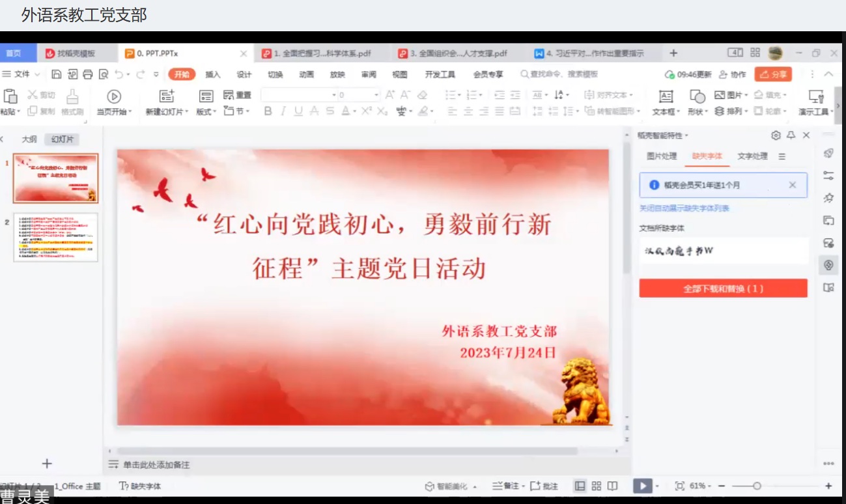Start the slideshow play button in status bar
The height and width of the screenshot is (504, 846).
(x=642, y=486)
